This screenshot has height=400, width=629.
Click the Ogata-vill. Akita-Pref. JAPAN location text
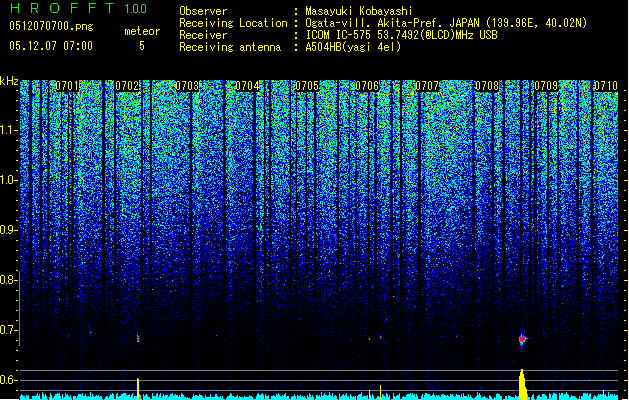pyautogui.click(x=446, y=23)
